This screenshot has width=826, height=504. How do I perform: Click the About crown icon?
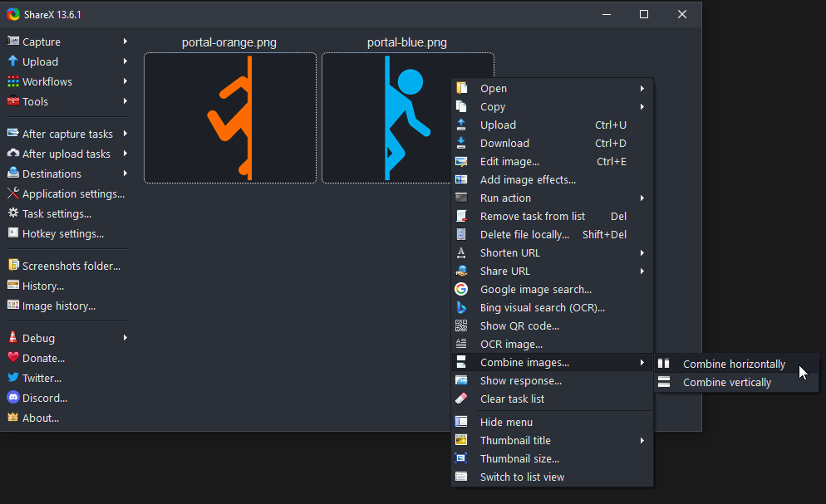(13, 417)
